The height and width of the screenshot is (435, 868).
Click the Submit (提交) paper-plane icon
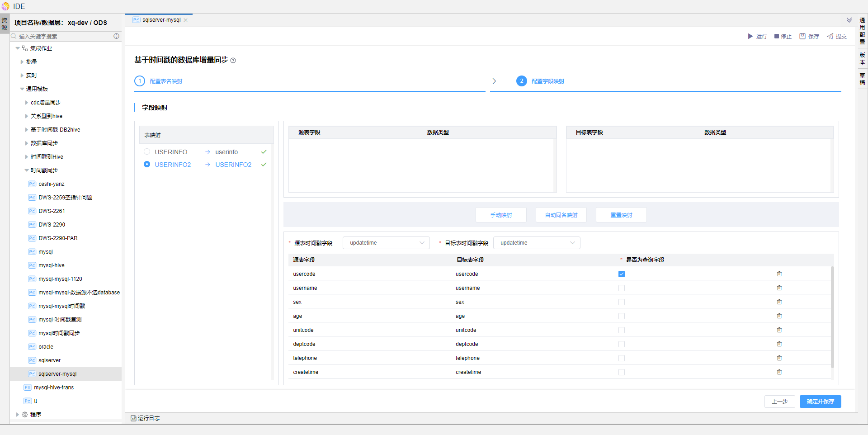coord(830,36)
